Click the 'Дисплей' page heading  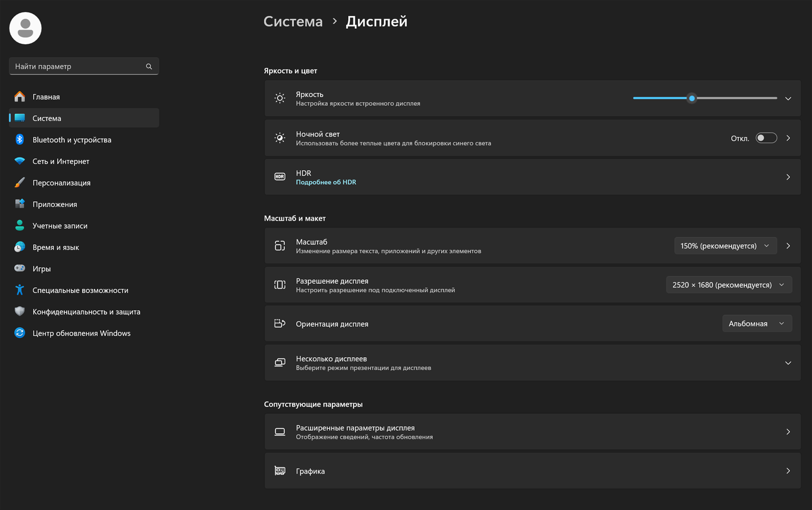coord(377,21)
